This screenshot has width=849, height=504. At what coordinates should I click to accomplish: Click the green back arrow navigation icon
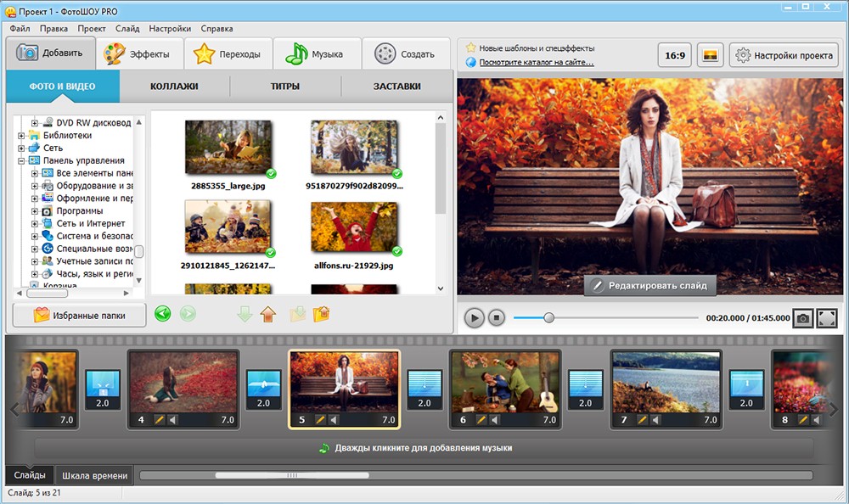(163, 314)
